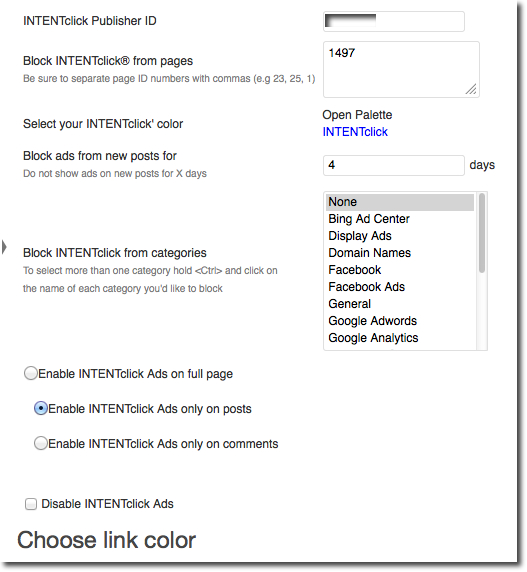Screen dimensions: 527x572
Task: Open the color palette via Open Palette
Action: (357, 115)
